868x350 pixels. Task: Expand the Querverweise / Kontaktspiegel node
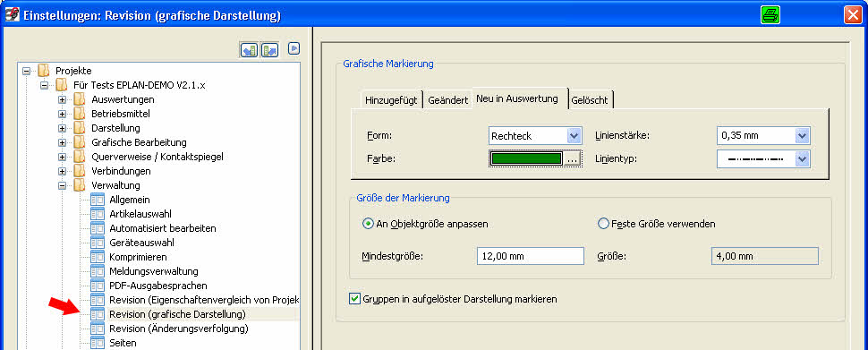62,158
